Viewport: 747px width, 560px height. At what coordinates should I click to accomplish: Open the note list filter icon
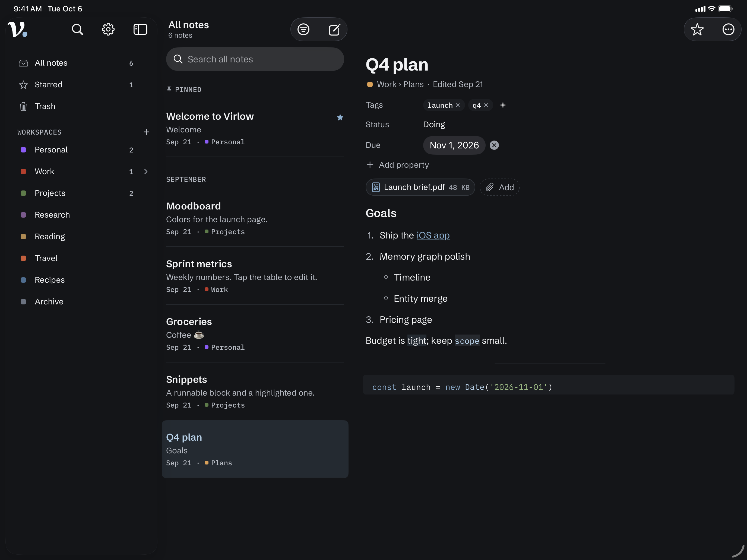coord(303,29)
